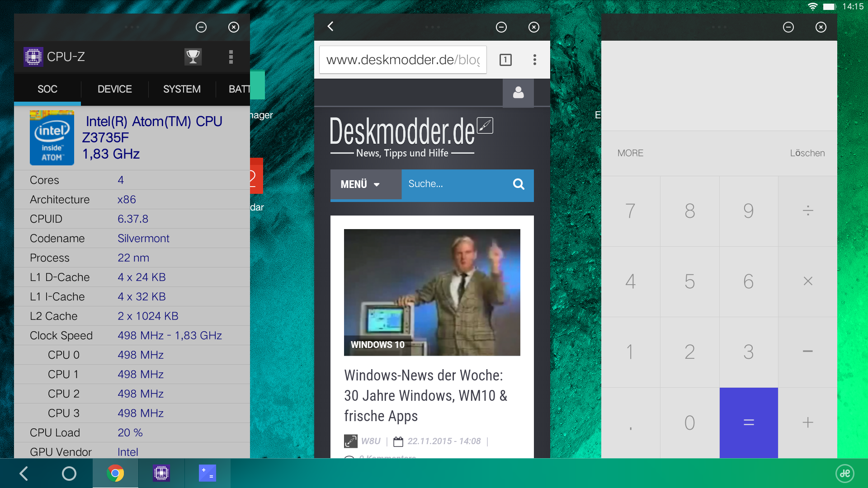
Task: Open Calculator from the taskbar
Action: click(208, 474)
